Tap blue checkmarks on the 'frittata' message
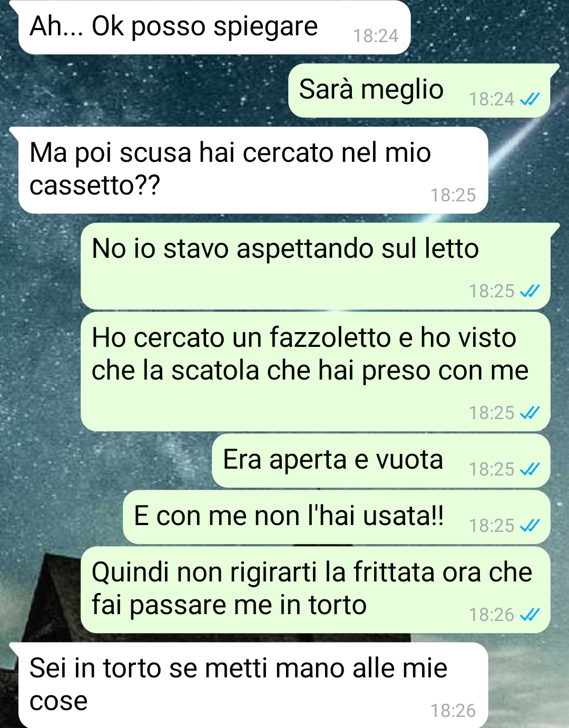The width and height of the screenshot is (569, 728). 529,615
